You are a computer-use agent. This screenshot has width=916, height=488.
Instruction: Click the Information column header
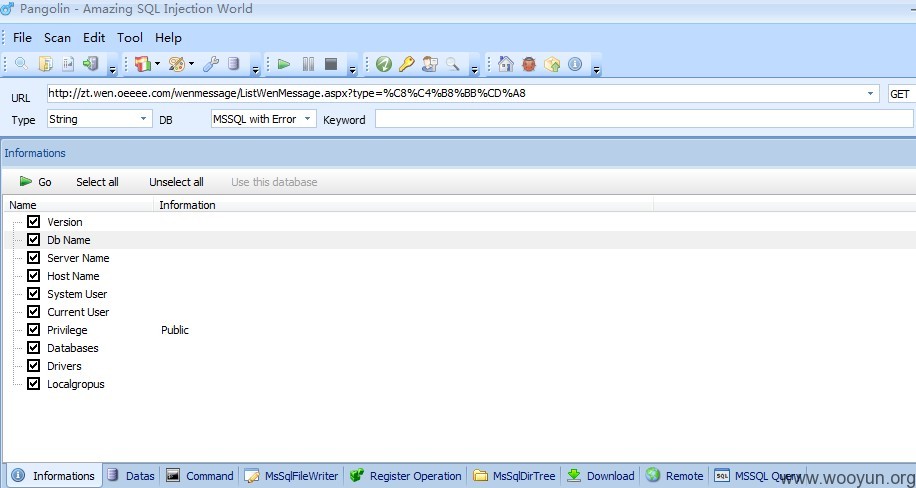(403, 205)
